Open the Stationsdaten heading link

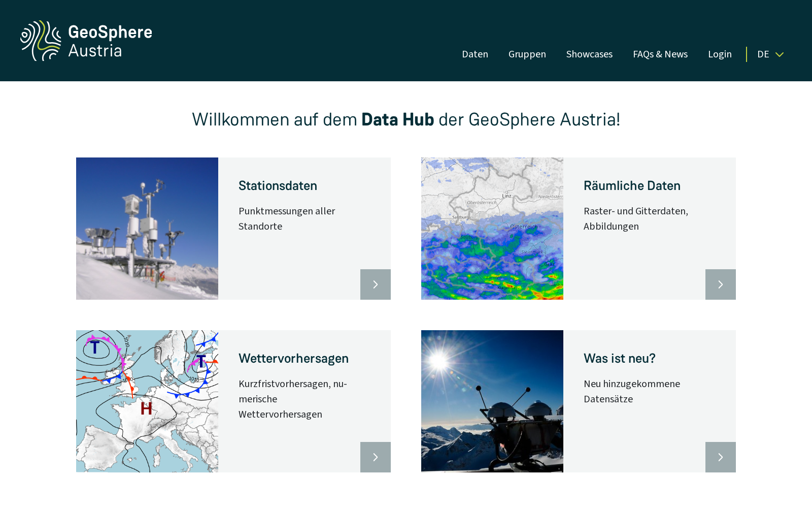click(278, 186)
